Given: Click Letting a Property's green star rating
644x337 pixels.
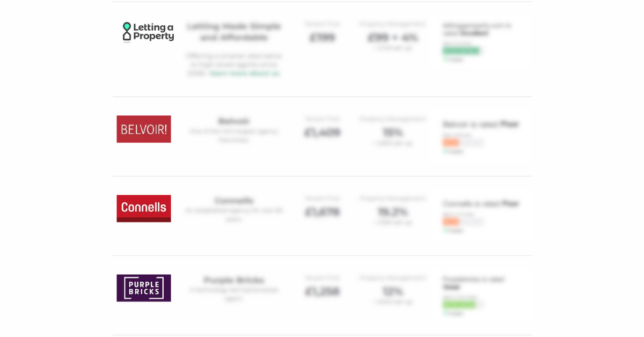Looking at the screenshot, I should (461, 51).
